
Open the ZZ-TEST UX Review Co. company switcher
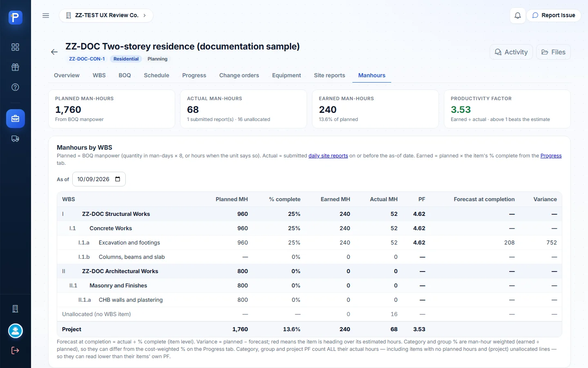coord(106,16)
